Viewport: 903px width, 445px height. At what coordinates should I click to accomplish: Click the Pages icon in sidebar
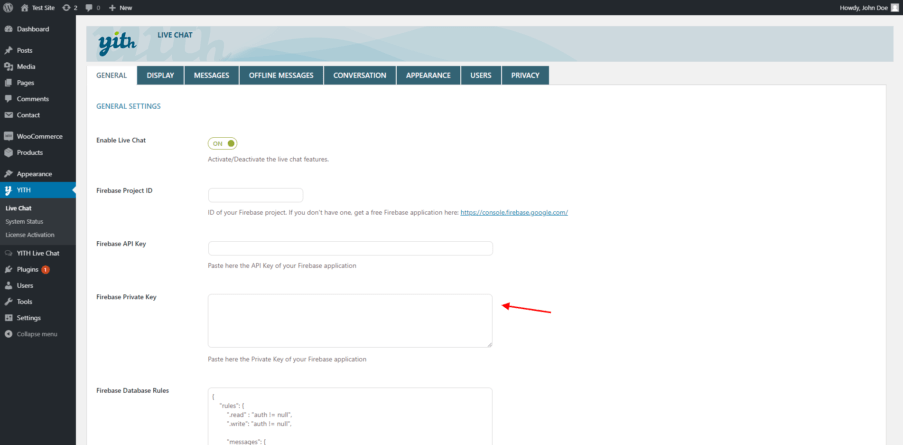tap(8, 83)
